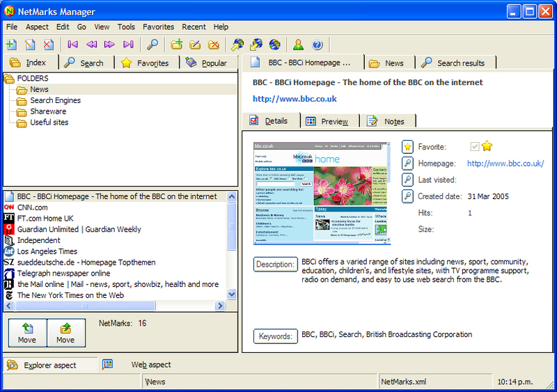Open the Notes tab
The height and width of the screenshot is (392, 557).
click(387, 121)
